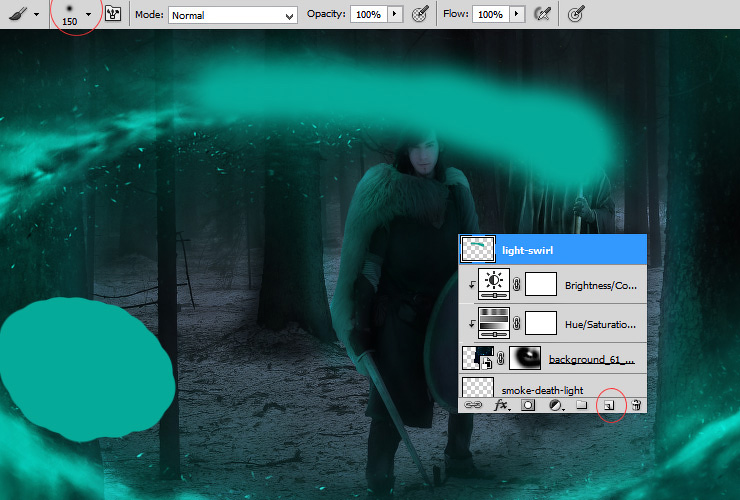Select the Hue/Saturatio... layer label
Screen dimensions: 740x500
600,324
